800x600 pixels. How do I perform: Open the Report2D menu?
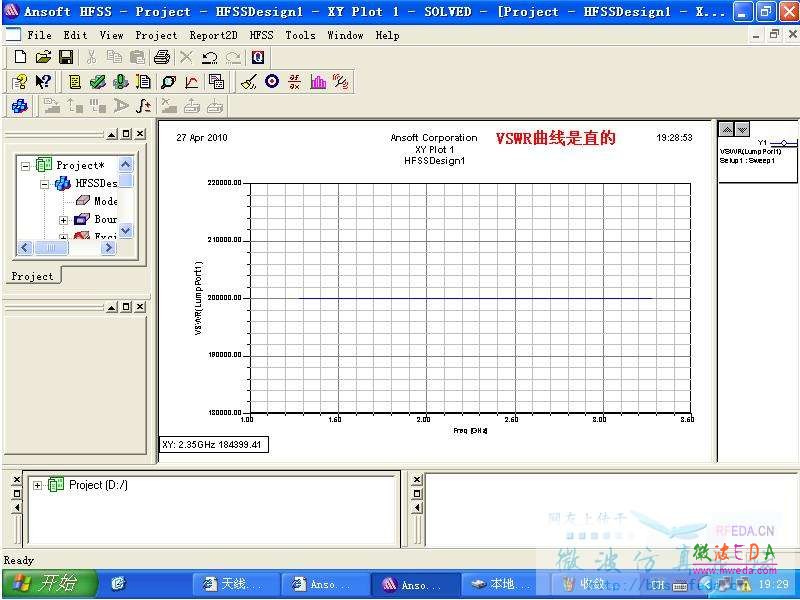click(x=213, y=35)
